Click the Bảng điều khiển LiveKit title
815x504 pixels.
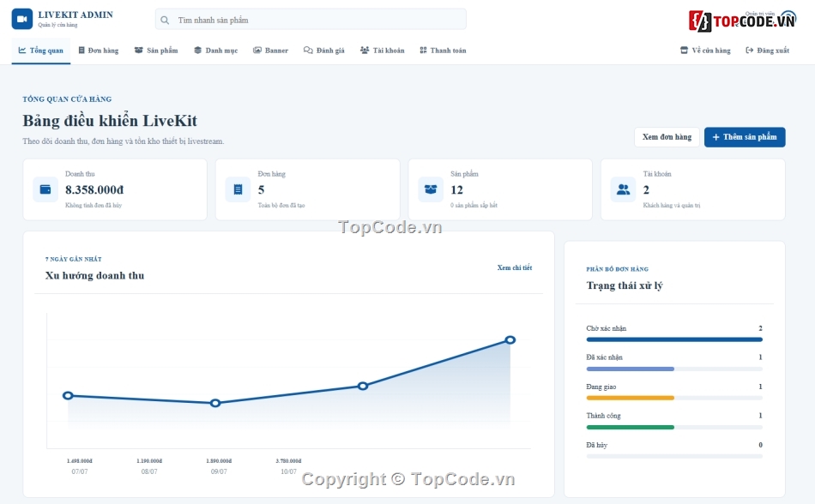coord(110,121)
